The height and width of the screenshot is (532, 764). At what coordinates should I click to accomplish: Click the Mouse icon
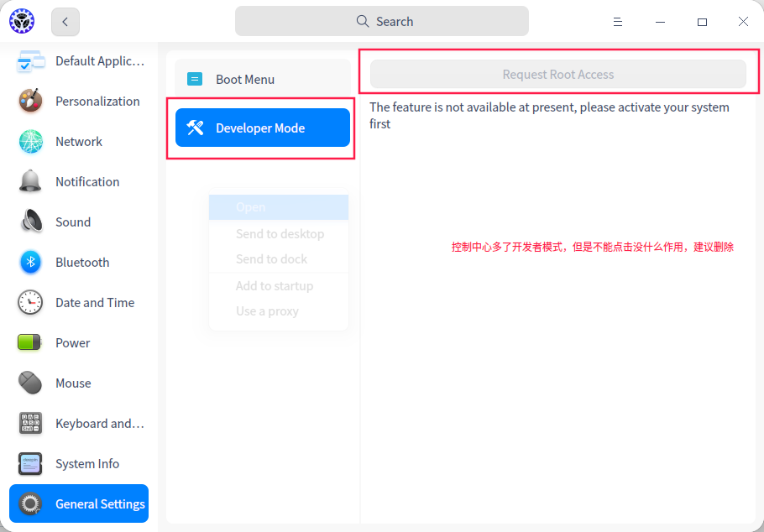click(29, 383)
